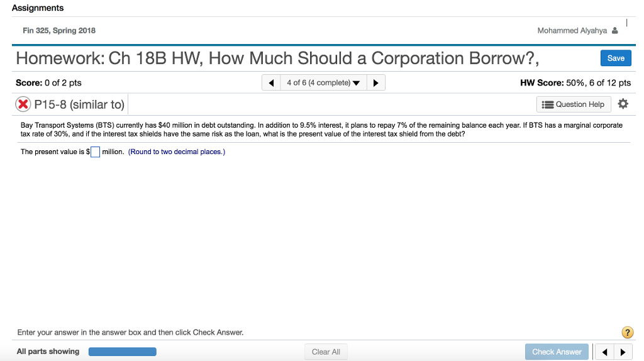Click the P15-8 (similar to) question label

pos(79,104)
